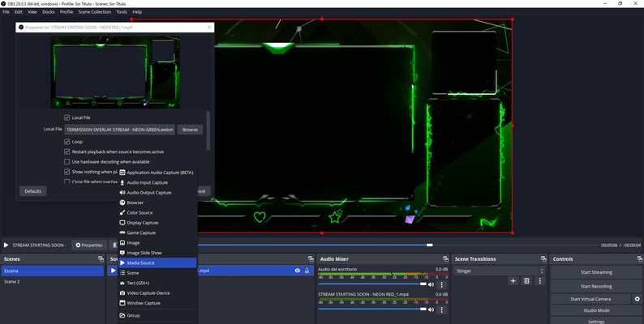Add Window Capture source
The image size is (644, 324).
click(x=157, y=303)
